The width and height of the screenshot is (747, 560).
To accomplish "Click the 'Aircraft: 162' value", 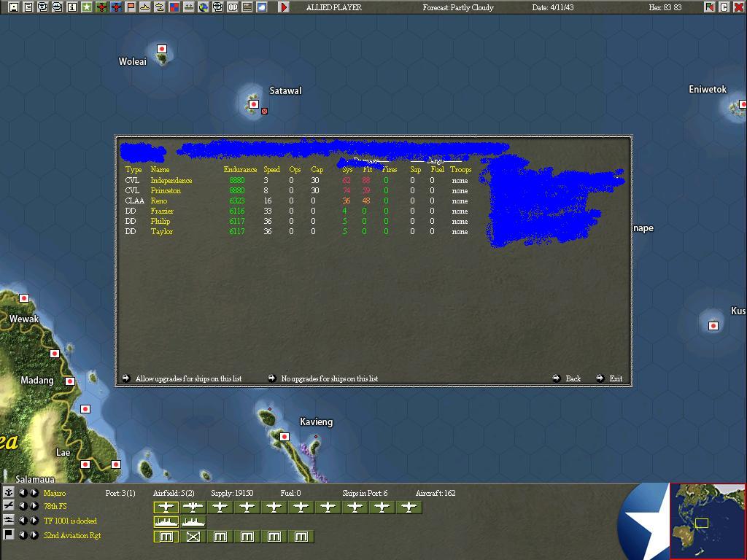I will click(x=436, y=493).
